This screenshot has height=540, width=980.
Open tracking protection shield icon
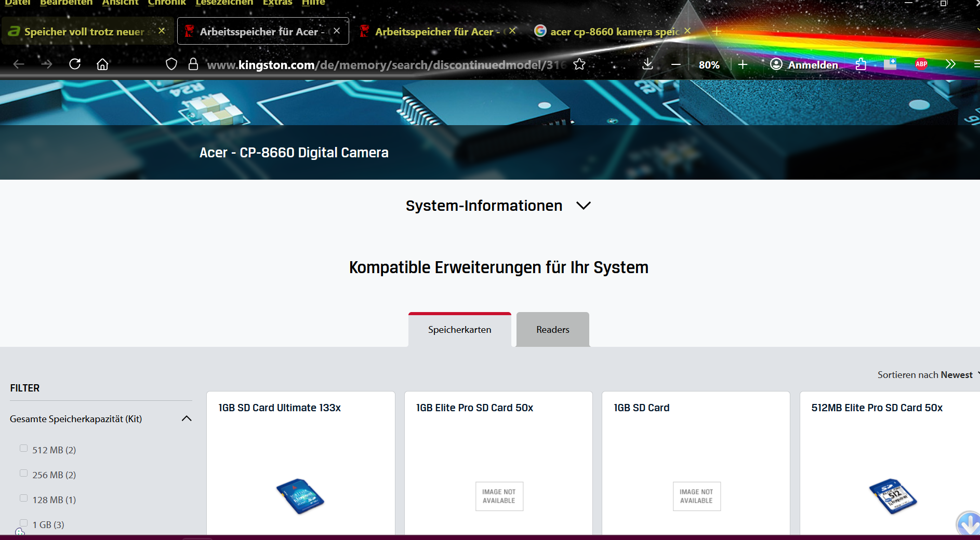point(171,64)
